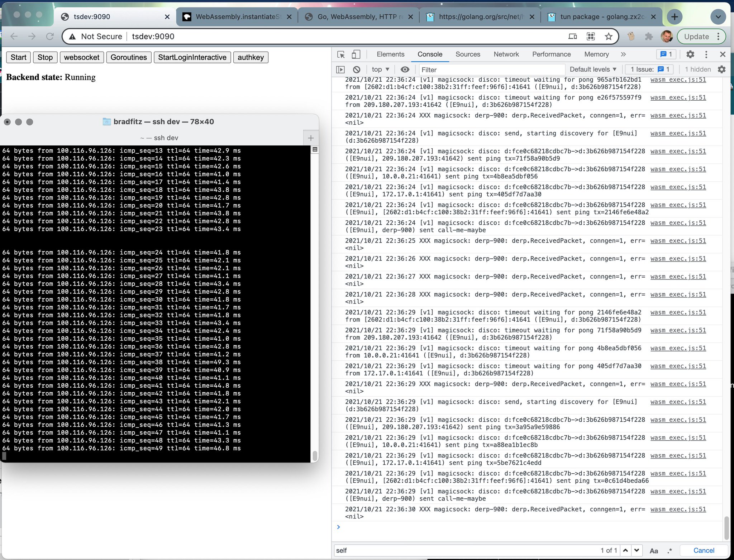Screen dimensions: 734x560
Task: Expand more DevTools tabs chevron
Action: coord(623,54)
